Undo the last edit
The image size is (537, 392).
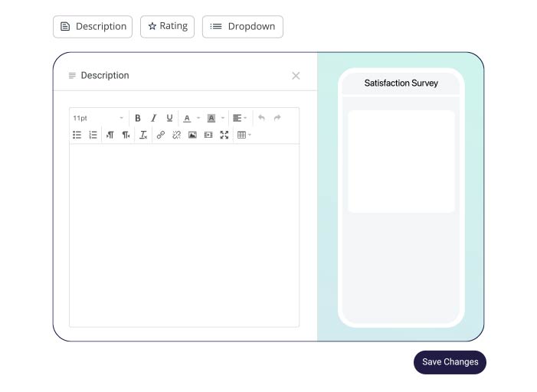261,118
